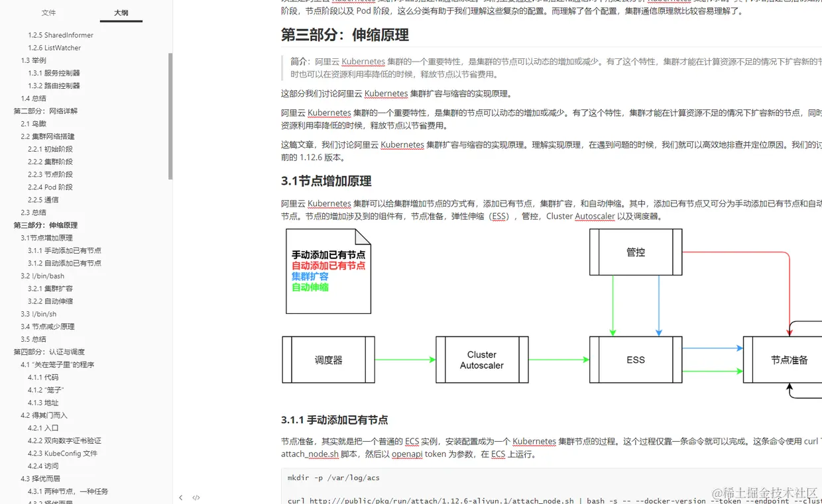
Task: Open outline item 1.3 举例
Action: [33, 60]
